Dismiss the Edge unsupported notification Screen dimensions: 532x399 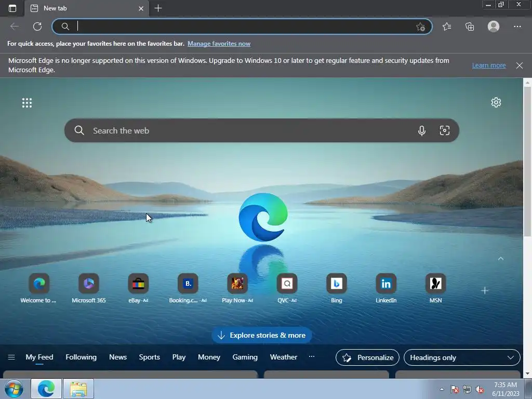coord(519,65)
